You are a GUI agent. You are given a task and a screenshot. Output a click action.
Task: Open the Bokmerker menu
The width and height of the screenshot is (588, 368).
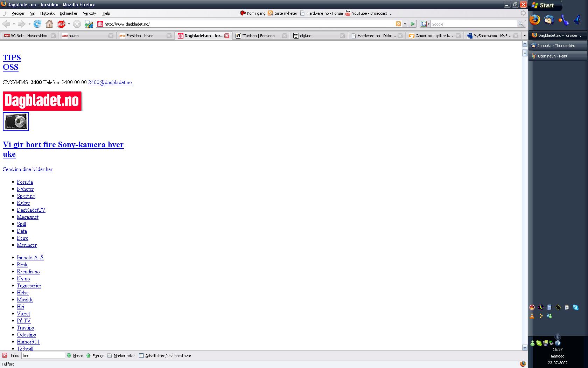tap(69, 13)
